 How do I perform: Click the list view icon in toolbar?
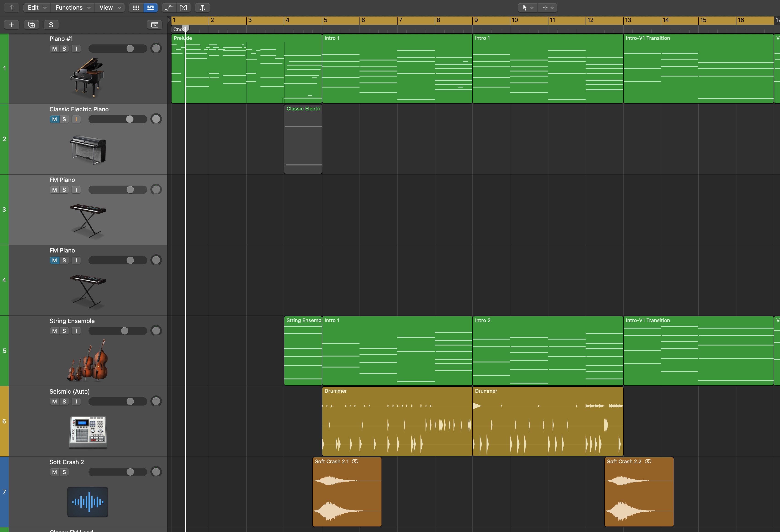(150, 8)
